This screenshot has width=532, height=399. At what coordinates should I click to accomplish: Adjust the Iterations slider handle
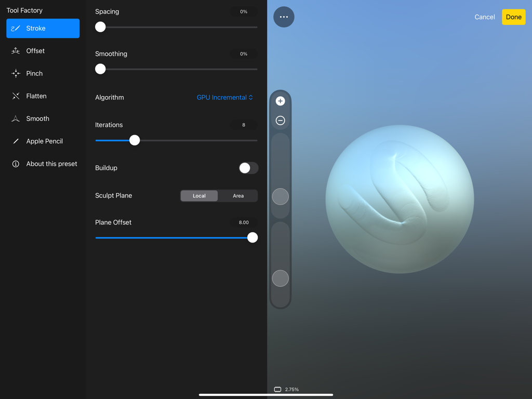tap(135, 140)
